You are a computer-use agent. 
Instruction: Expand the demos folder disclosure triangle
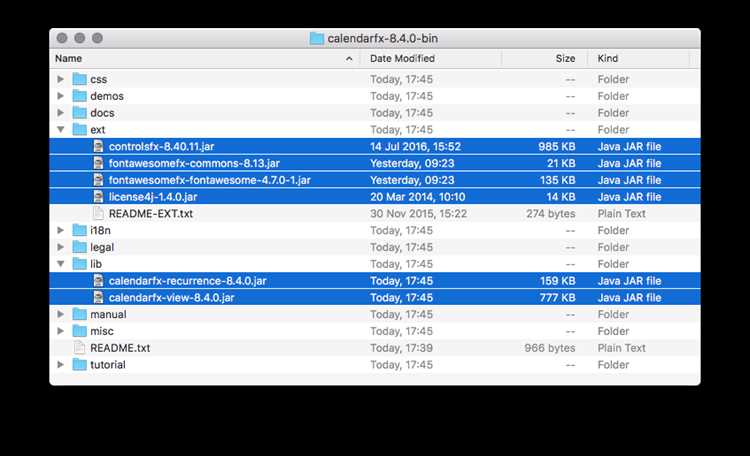60,96
